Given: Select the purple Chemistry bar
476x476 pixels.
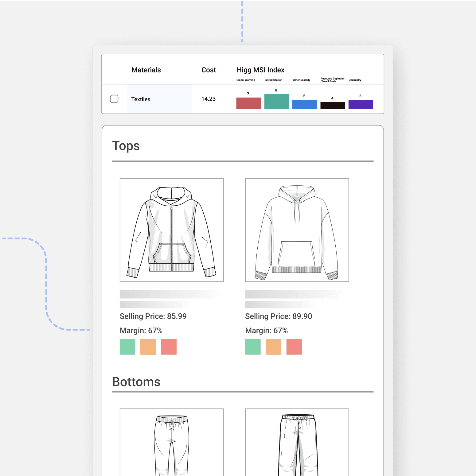Looking at the screenshot, I should [361, 104].
